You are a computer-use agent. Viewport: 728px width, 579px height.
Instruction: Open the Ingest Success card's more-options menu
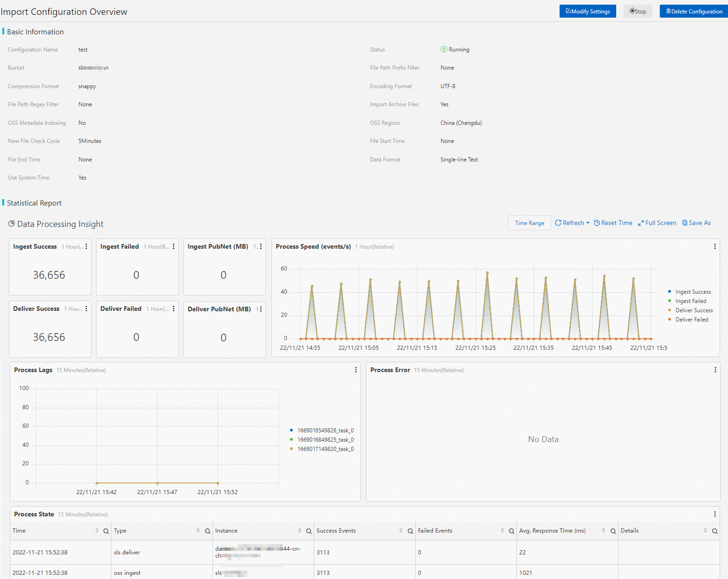tap(86, 247)
